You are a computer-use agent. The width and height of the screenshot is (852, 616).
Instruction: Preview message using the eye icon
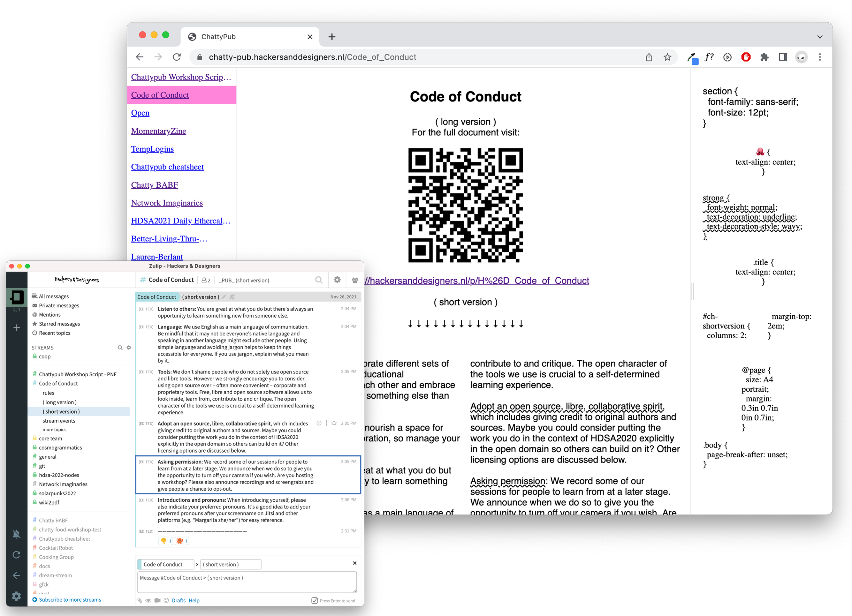(148, 600)
